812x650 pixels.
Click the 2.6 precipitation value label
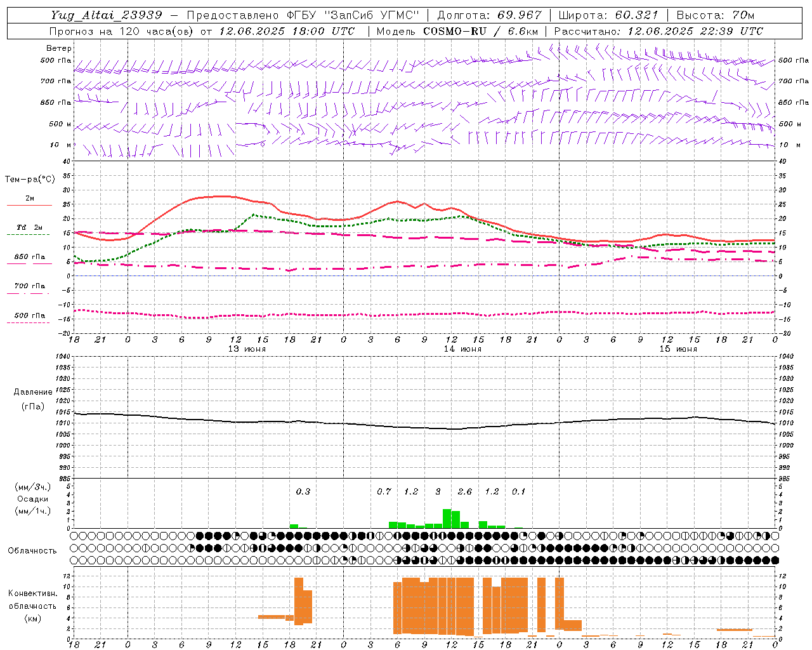[465, 491]
